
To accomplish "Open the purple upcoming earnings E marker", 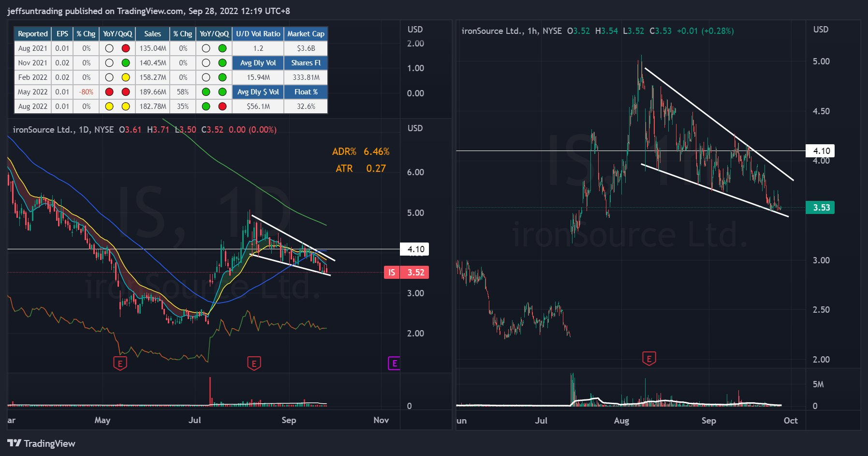I will click(x=394, y=363).
